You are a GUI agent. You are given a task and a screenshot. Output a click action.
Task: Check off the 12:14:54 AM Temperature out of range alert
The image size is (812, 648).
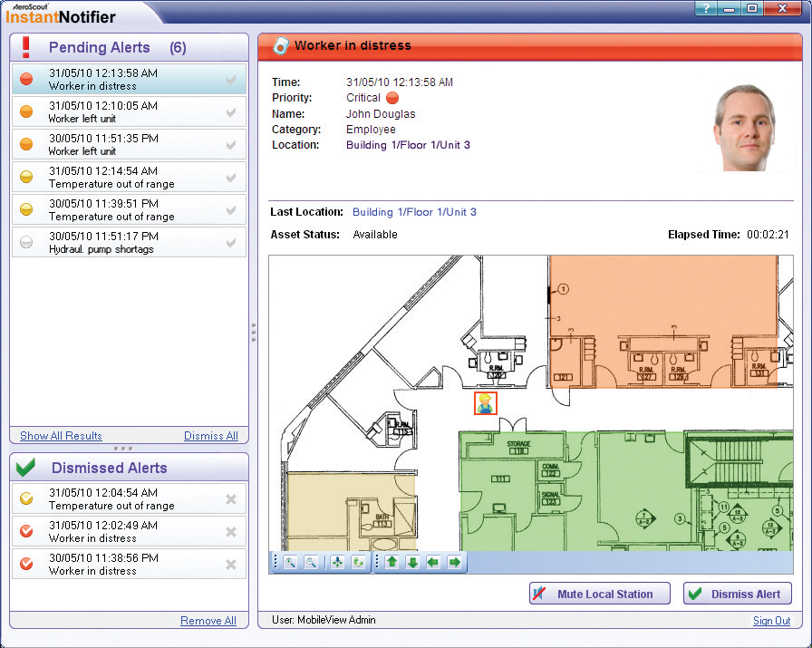pyautogui.click(x=231, y=178)
